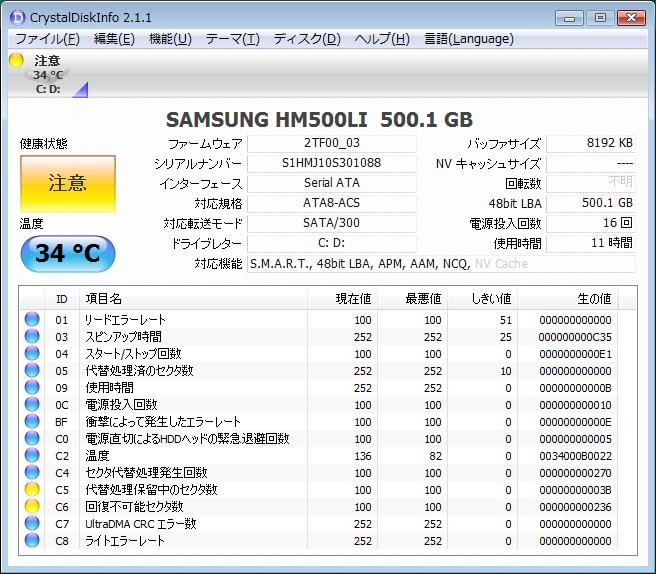The width and height of the screenshot is (656, 574).
Task: Select row 代替処理保留中のセクタ数
Action: (319, 489)
